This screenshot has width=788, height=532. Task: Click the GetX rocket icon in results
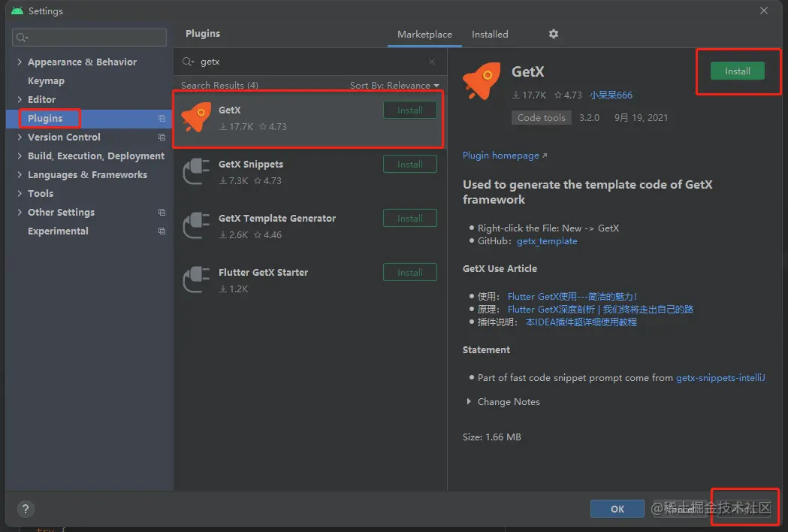[197, 118]
